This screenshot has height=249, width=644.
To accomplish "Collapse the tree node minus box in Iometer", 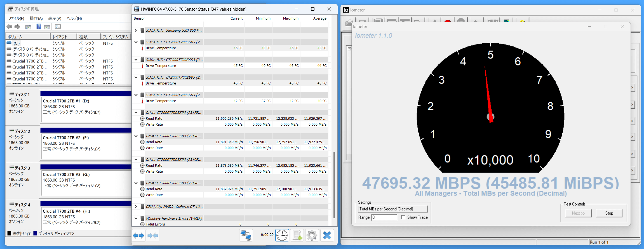I will coord(349,49).
